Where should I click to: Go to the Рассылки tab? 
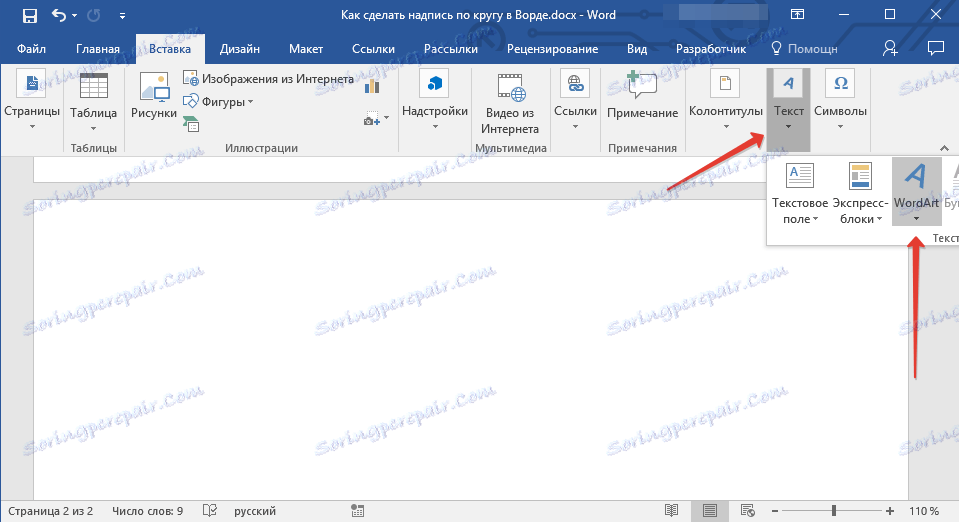click(451, 49)
